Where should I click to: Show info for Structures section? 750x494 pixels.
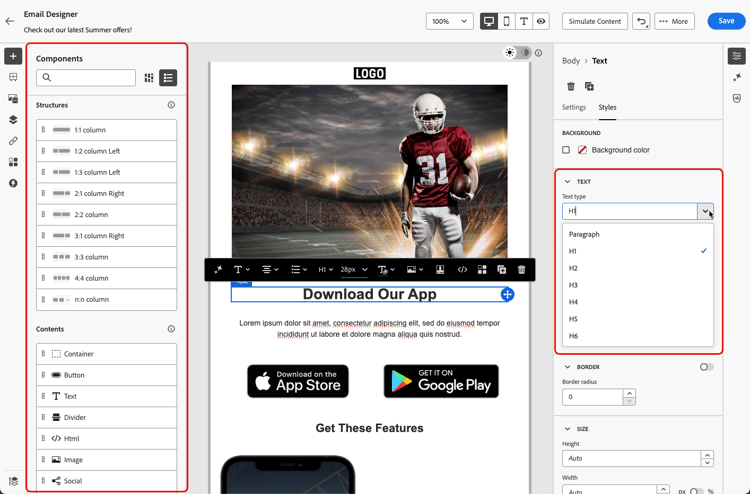point(171,105)
